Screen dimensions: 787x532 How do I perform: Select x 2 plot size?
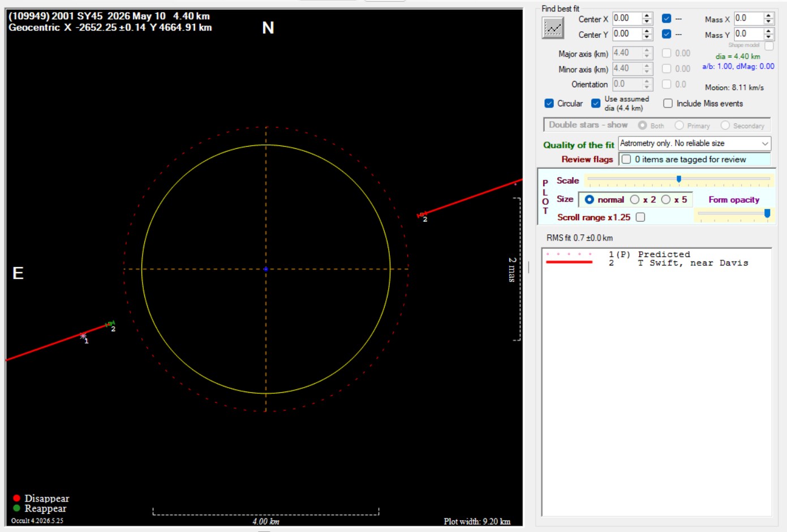pos(635,199)
